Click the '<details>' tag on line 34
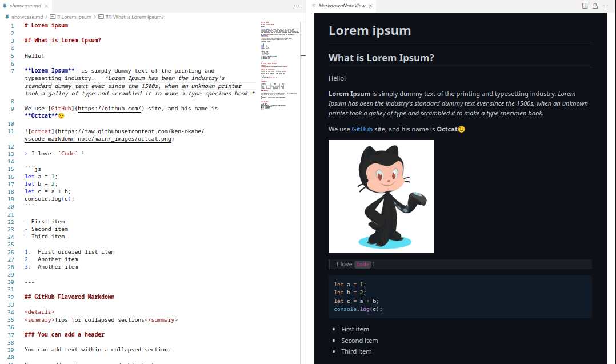616x364 pixels. point(39,312)
